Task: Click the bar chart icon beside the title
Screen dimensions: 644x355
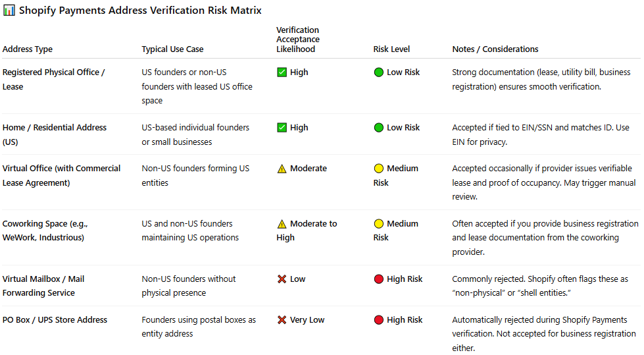Action: pos(9,11)
